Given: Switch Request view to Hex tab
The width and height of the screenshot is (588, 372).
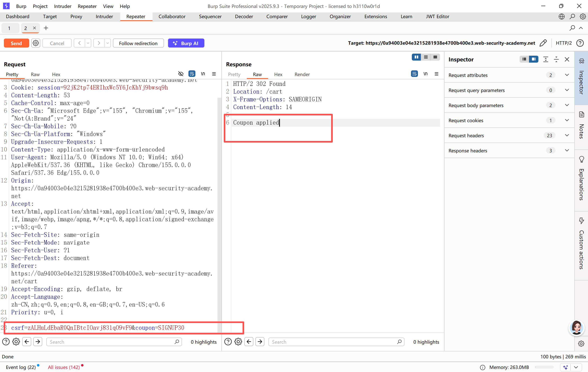Looking at the screenshot, I should tap(56, 74).
